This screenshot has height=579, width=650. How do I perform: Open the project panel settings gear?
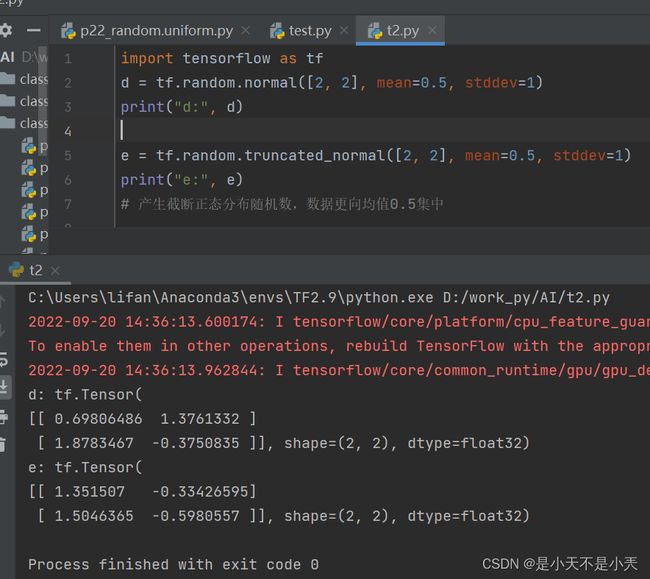(6, 30)
